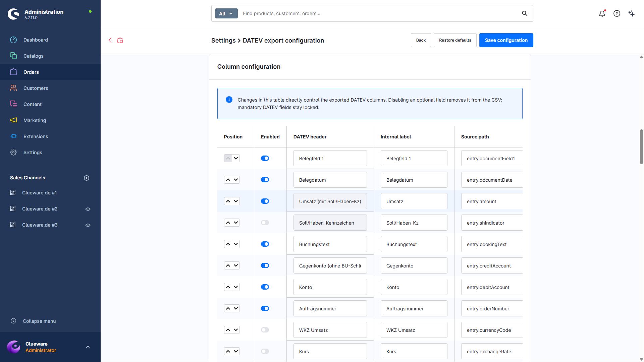
Task: Click the Settings gear icon in sidebar
Action: click(x=13, y=153)
